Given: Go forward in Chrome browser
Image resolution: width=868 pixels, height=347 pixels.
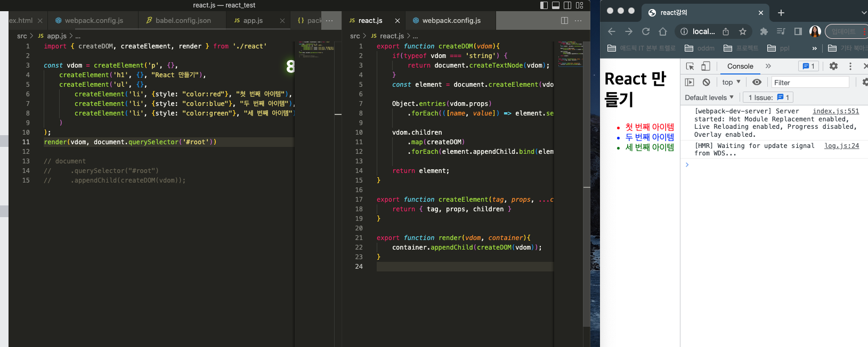Looking at the screenshot, I should [629, 31].
